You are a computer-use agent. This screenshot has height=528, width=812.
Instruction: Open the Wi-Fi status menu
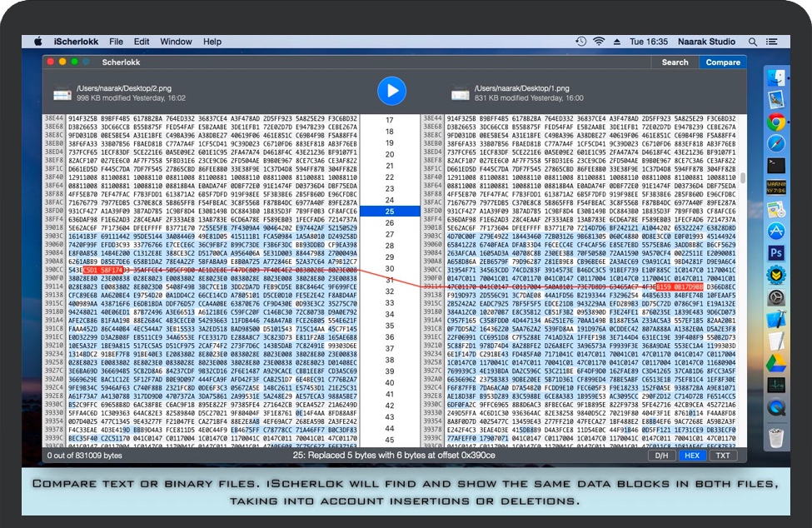pos(599,42)
